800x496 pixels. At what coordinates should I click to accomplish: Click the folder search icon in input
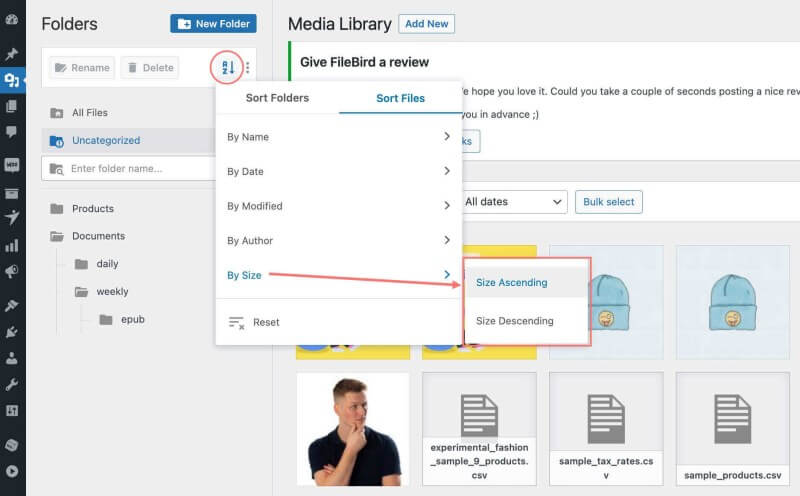click(56, 169)
